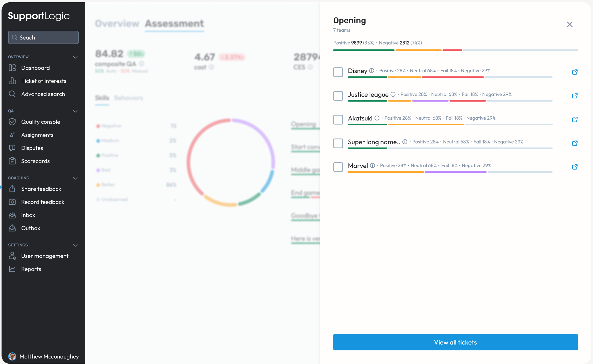Screen dimensions: 593x364
Task: Tick the Marvel team checkbox
Action: tap(338, 167)
